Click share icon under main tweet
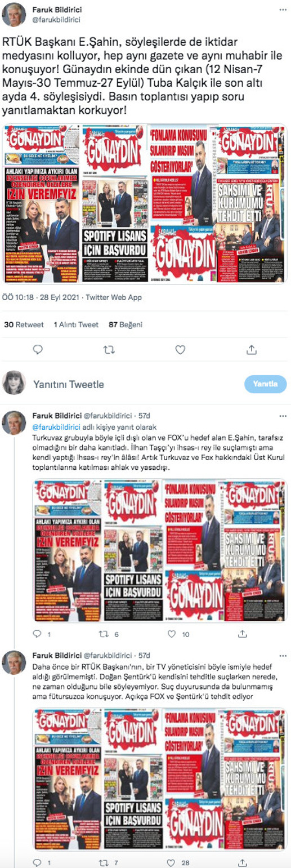Image resolution: width=291 pixels, height=868 pixels. pyautogui.click(x=252, y=350)
